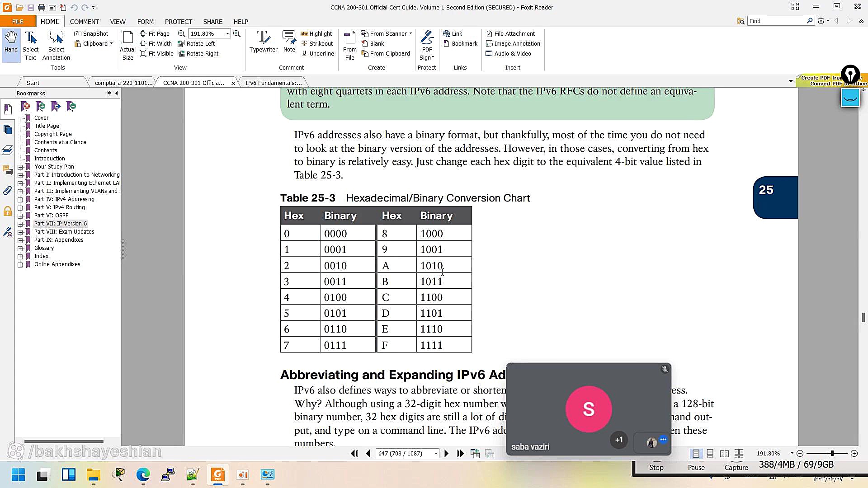Expand Part VII: IP Version 6 bookmark
The height and width of the screenshot is (488, 868).
click(x=20, y=224)
